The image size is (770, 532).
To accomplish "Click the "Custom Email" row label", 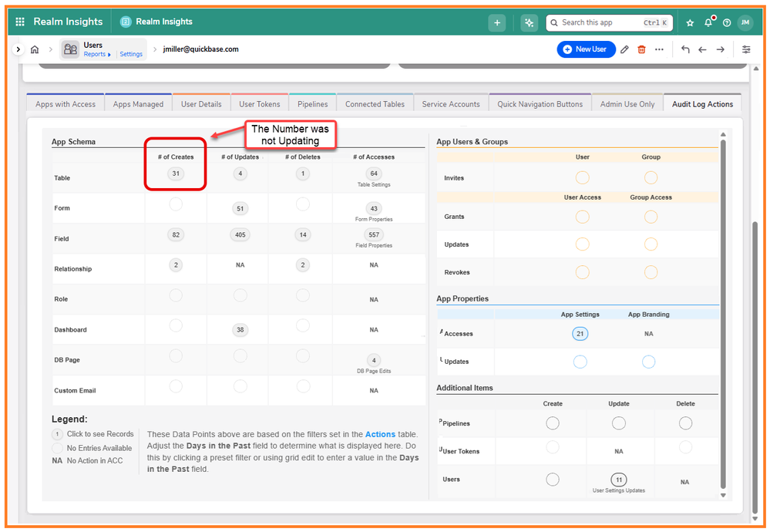I will [75, 391].
